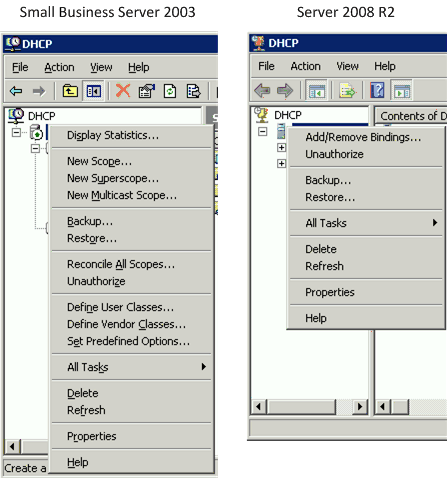Toggle Show/Hide Console Tree in 2003 toolbar

pyautogui.click(x=94, y=91)
